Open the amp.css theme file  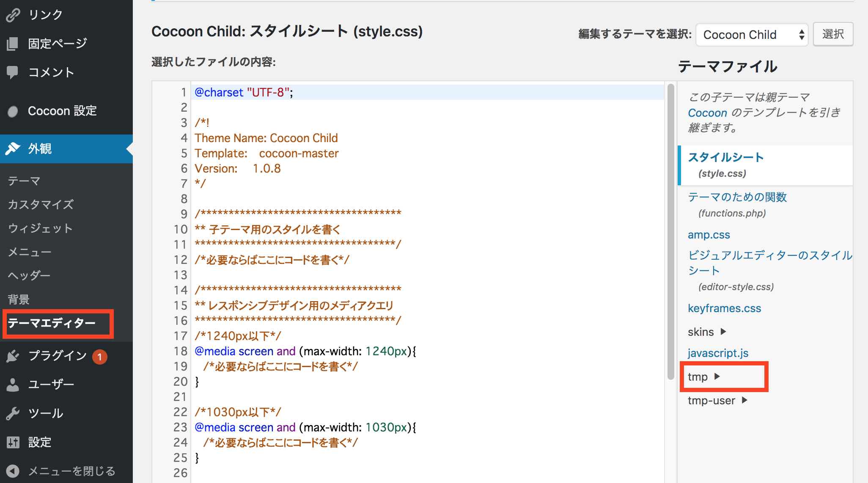click(x=709, y=234)
